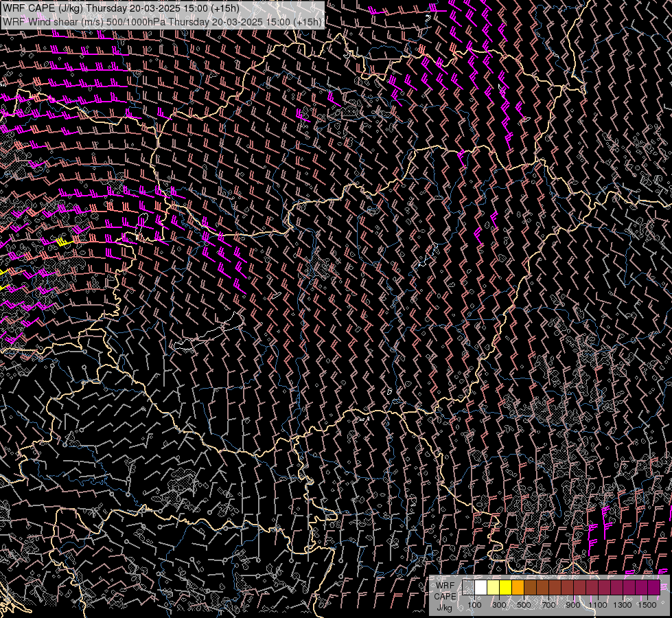Click the legend value 900
The width and height of the screenshot is (672, 618).
click(x=573, y=605)
